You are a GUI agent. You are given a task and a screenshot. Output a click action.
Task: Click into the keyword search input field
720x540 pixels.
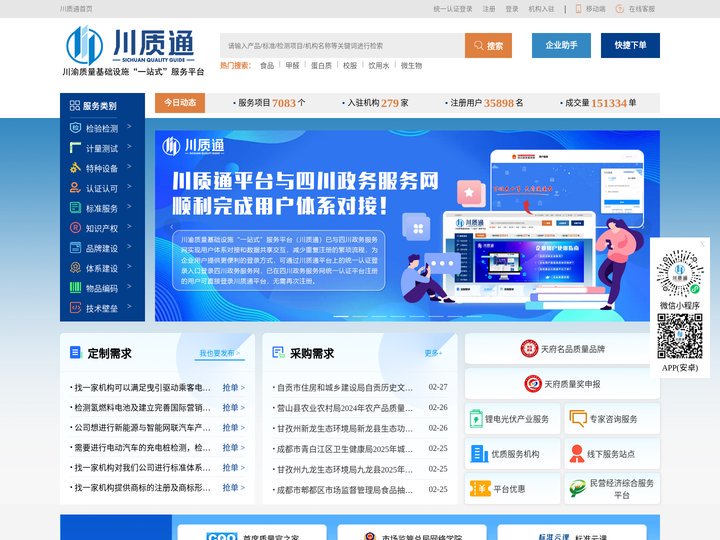pyautogui.click(x=342, y=45)
